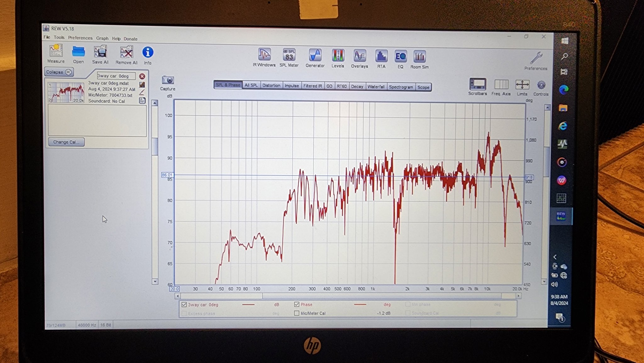Image resolution: width=644 pixels, height=363 pixels.
Task: Open taskbar volume control
Action: click(x=555, y=284)
